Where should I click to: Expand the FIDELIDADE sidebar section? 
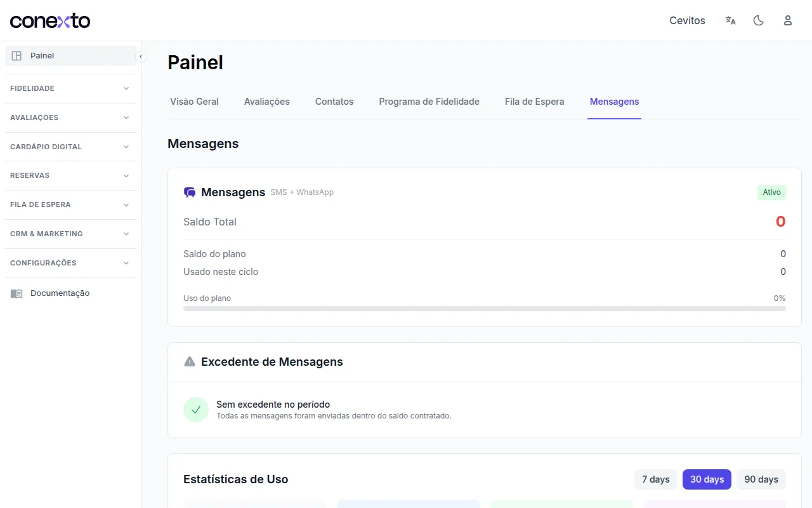[x=70, y=88]
